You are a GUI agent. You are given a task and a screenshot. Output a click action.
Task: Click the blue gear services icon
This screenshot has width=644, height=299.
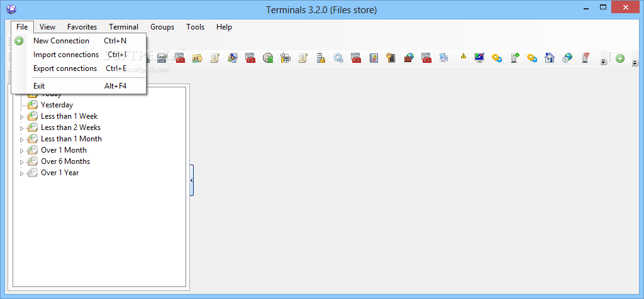(338, 58)
